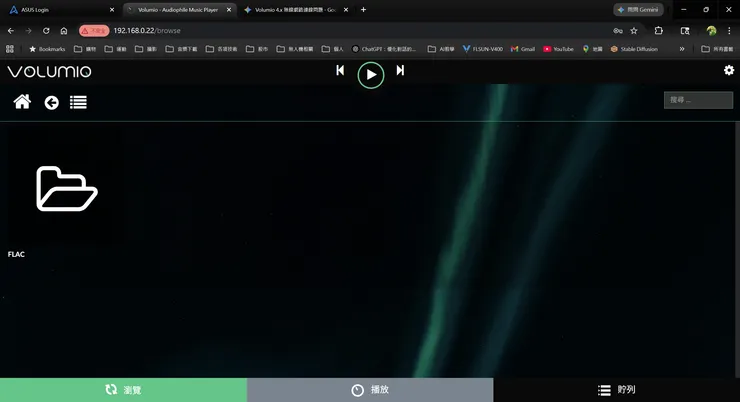This screenshot has height=402, width=740.
Task: Click the FLAC folder label
Action: coord(16,254)
